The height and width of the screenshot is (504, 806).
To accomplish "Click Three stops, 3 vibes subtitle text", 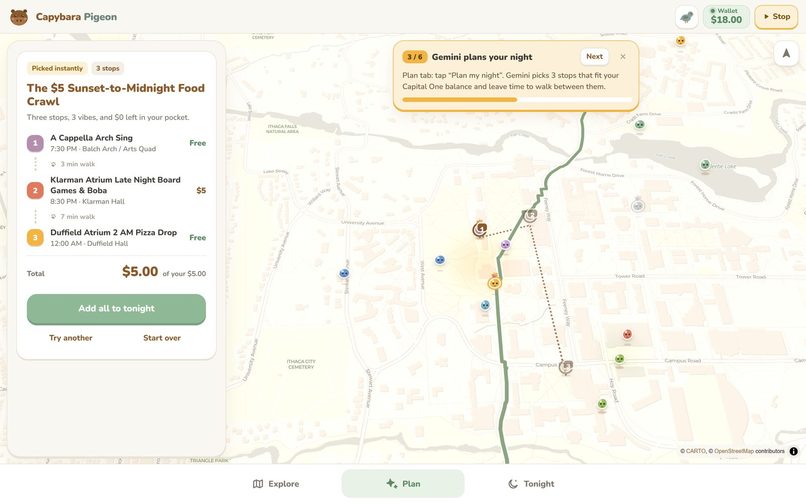I will coord(108,117).
